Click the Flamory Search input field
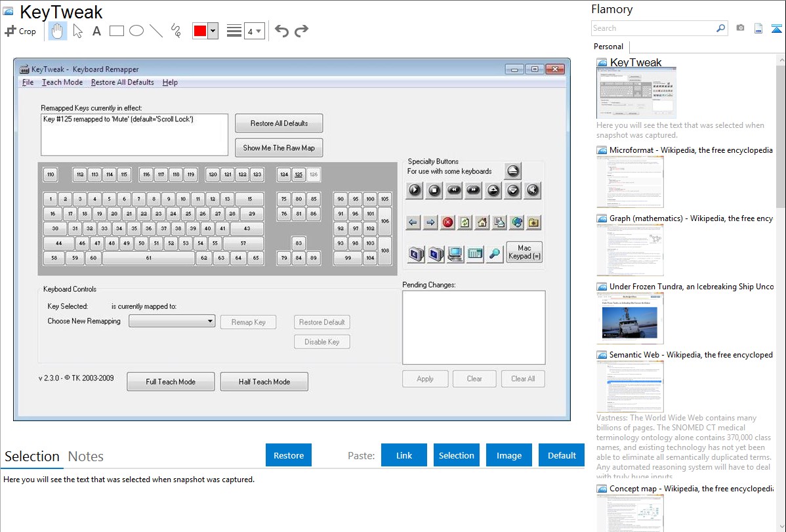This screenshot has width=786, height=532. [653, 28]
